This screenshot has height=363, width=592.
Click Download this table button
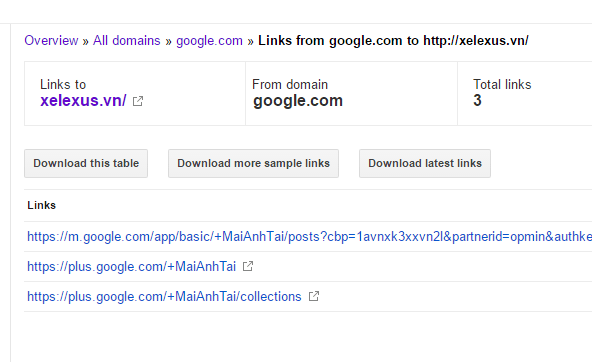(86, 163)
